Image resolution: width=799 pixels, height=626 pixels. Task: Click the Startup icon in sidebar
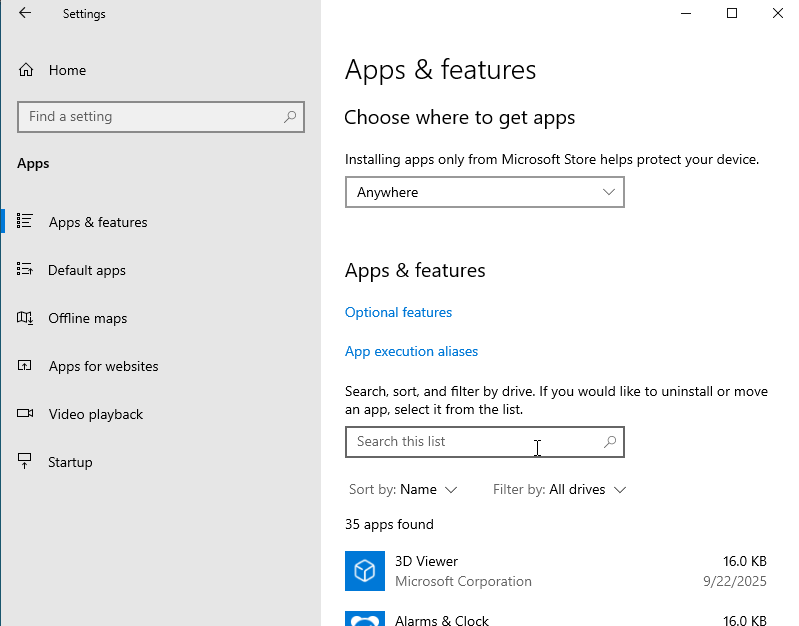pos(26,462)
